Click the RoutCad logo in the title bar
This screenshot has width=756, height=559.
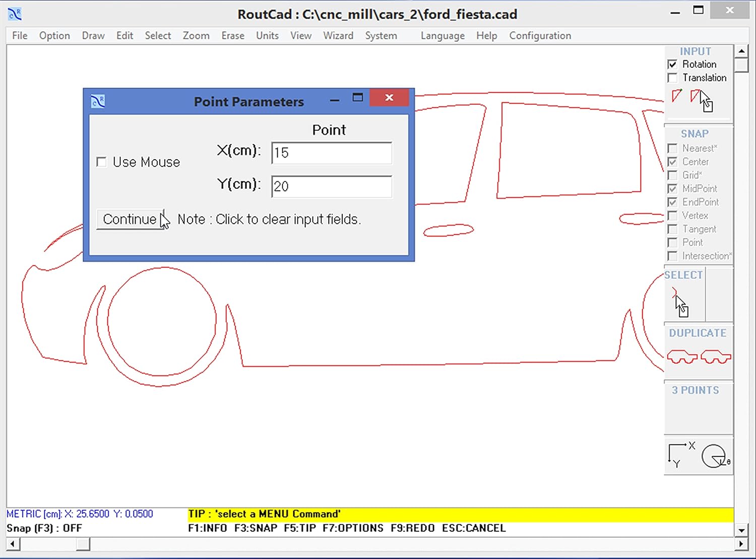click(x=15, y=14)
